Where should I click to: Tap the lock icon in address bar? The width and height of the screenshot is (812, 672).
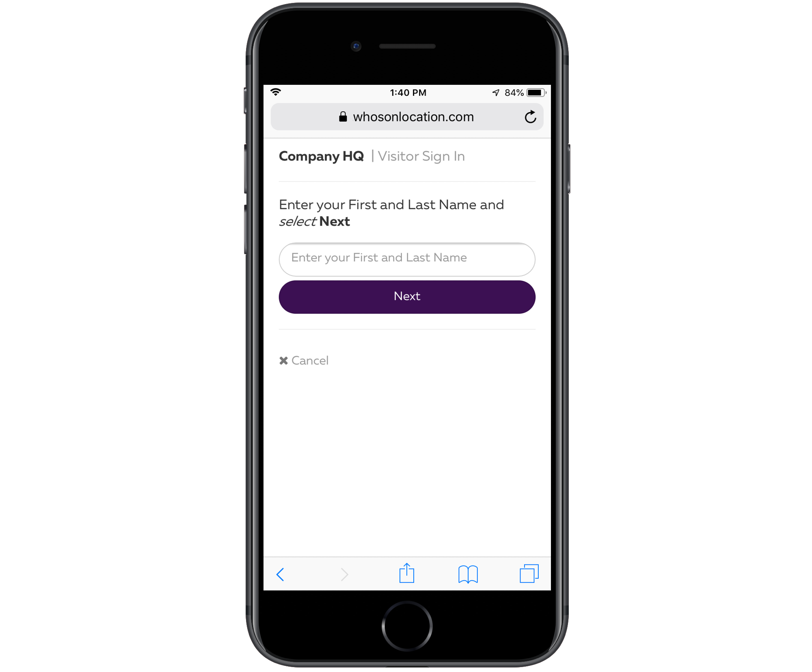(339, 116)
